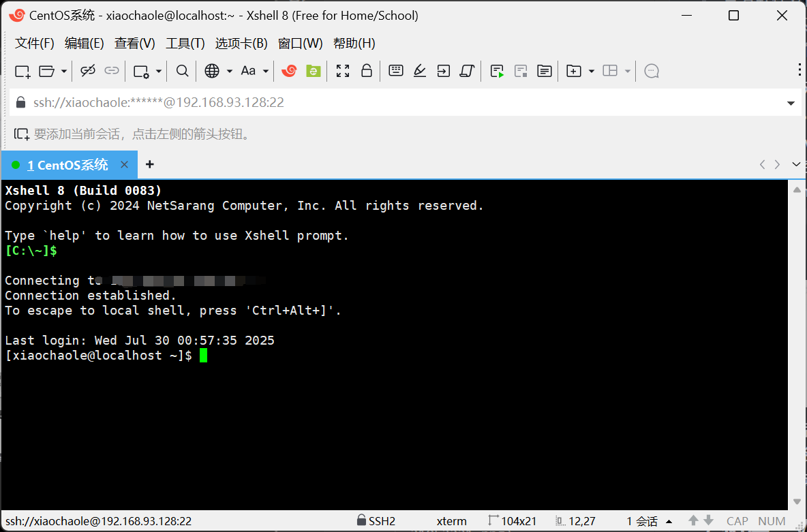
Task: Click the status bar up arrow icon
Action: (693, 520)
